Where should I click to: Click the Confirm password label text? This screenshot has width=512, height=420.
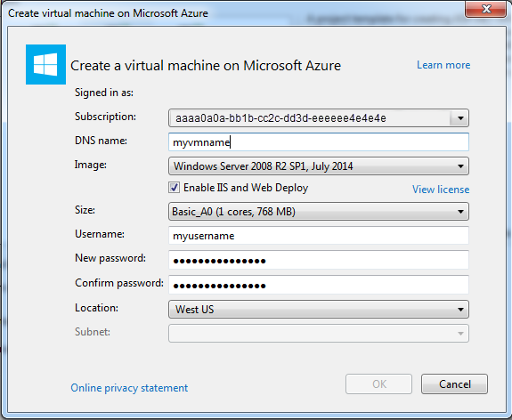pyautogui.click(x=119, y=283)
